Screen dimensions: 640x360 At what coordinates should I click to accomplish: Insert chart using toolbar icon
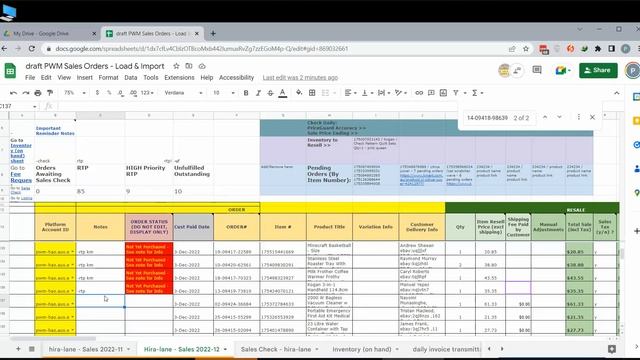(443, 93)
